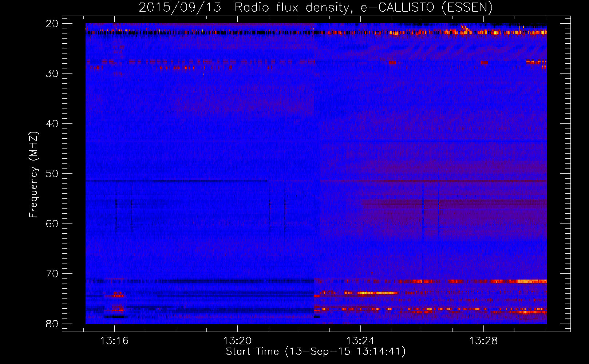Click the 13:16 time tick label
This screenshot has height=364, width=589.
[x=114, y=341]
